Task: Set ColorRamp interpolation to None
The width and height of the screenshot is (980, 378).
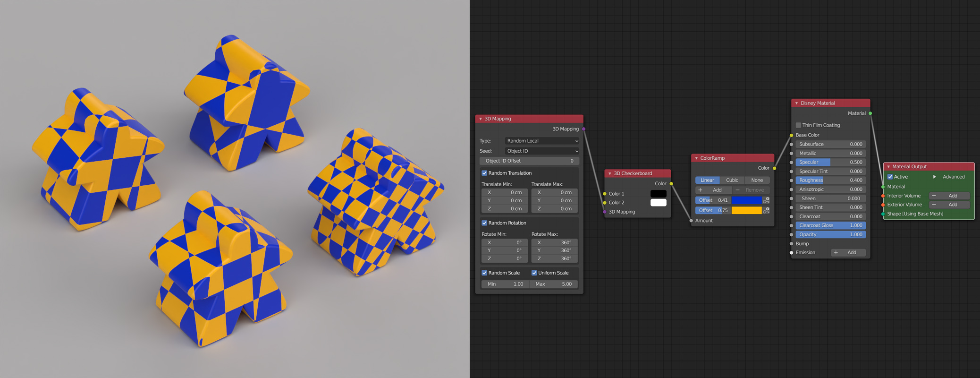Action: pos(757,180)
